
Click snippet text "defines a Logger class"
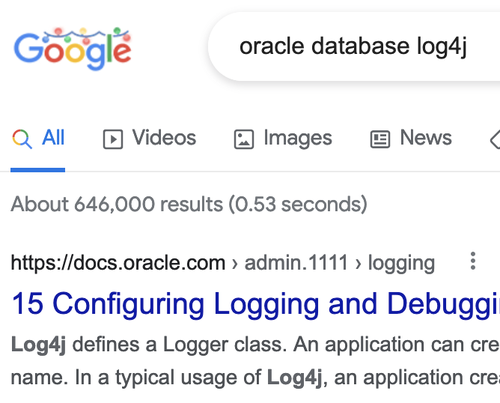178,344
